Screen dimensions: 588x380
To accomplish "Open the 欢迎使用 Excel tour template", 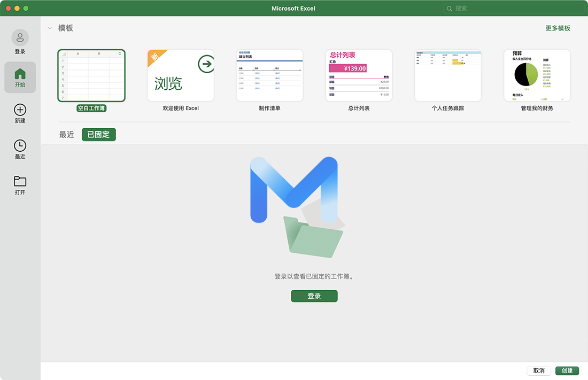I will click(181, 75).
